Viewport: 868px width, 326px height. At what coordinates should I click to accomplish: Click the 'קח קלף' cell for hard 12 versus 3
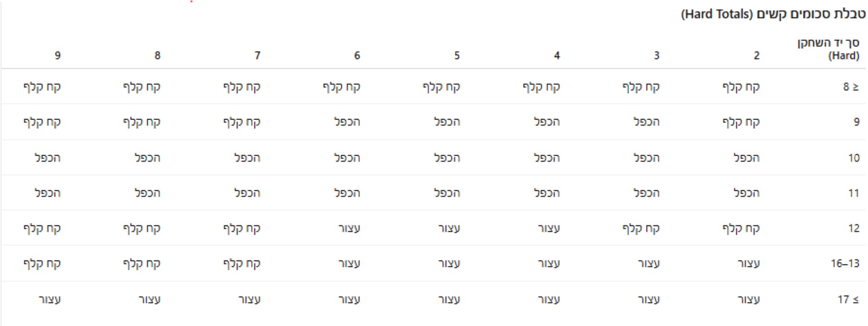(x=641, y=228)
